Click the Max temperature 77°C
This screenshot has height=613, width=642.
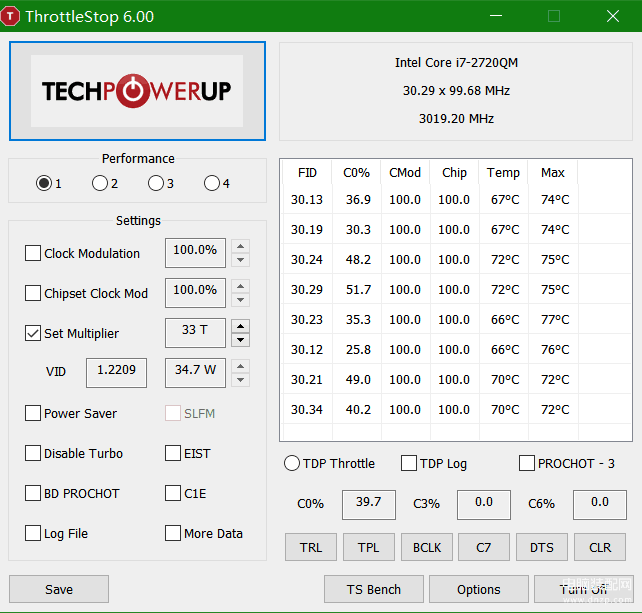click(555, 319)
